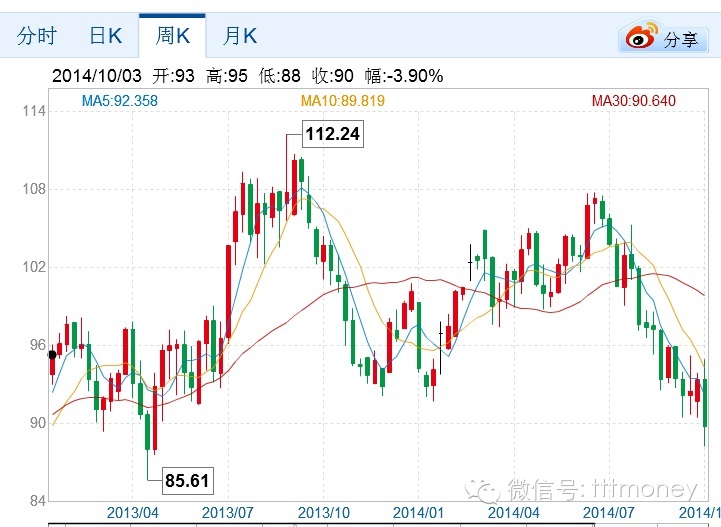
Task: Click the Weibo 分享 share button
Action: click(x=663, y=37)
